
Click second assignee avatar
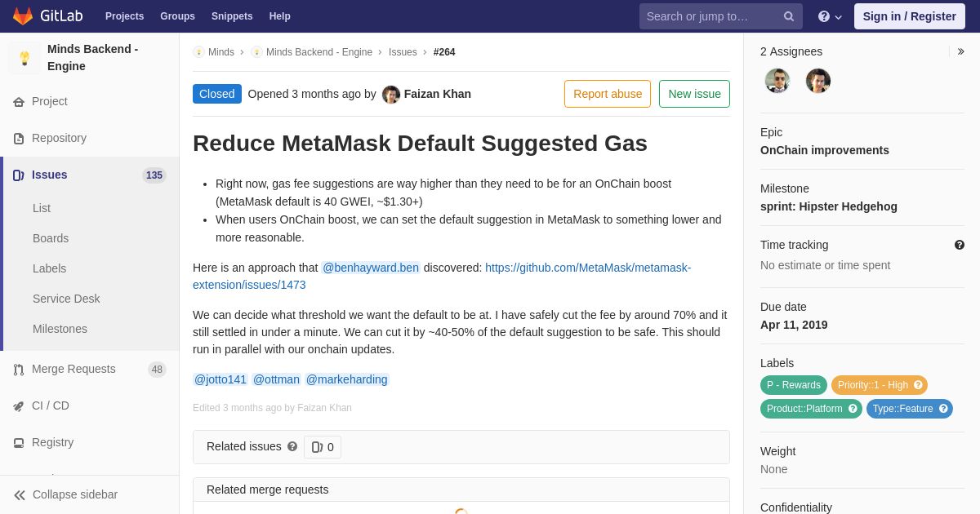[x=818, y=81]
